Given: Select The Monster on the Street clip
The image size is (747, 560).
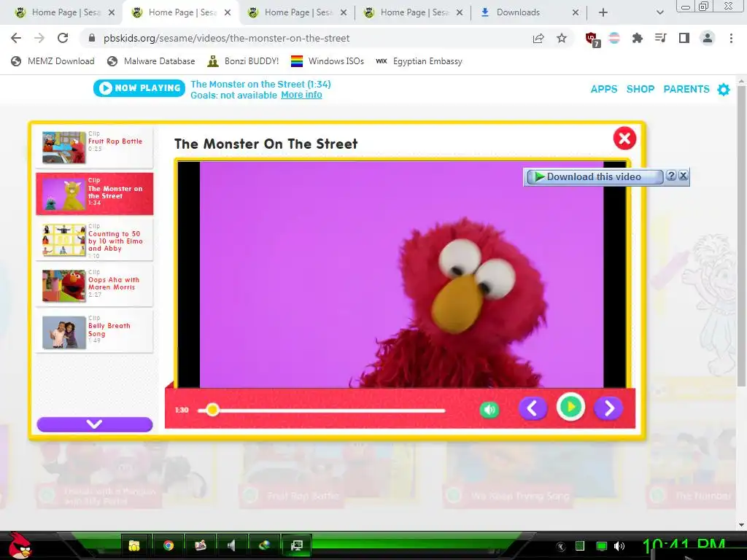Looking at the screenshot, I should (x=94, y=194).
